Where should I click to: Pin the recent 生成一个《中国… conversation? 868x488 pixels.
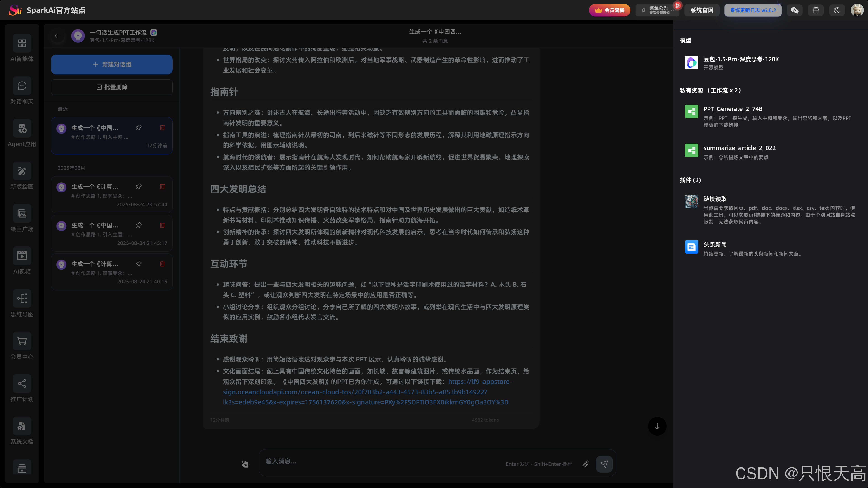pyautogui.click(x=139, y=127)
